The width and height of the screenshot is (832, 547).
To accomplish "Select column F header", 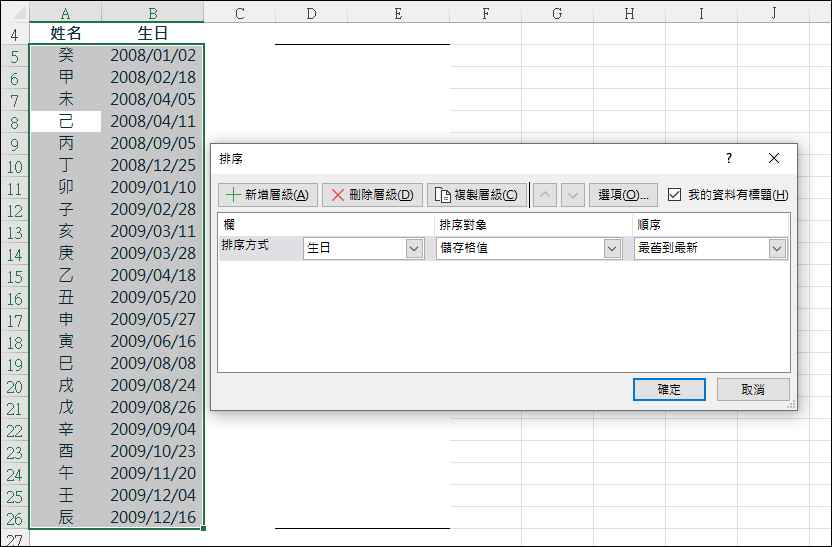I will click(x=486, y=13).
